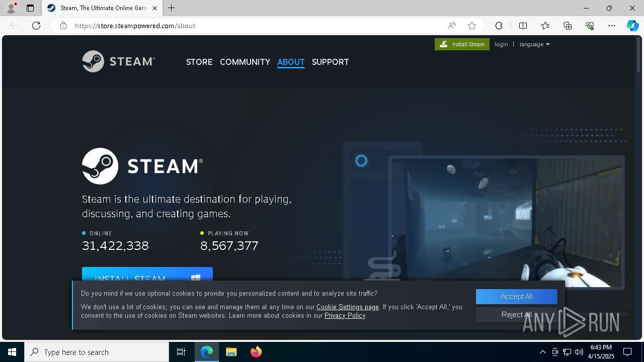This screenshot has width=644, height=362.
Task: Open tab actions menu icon
Action: pyautogui.click(x=30, y=8)
